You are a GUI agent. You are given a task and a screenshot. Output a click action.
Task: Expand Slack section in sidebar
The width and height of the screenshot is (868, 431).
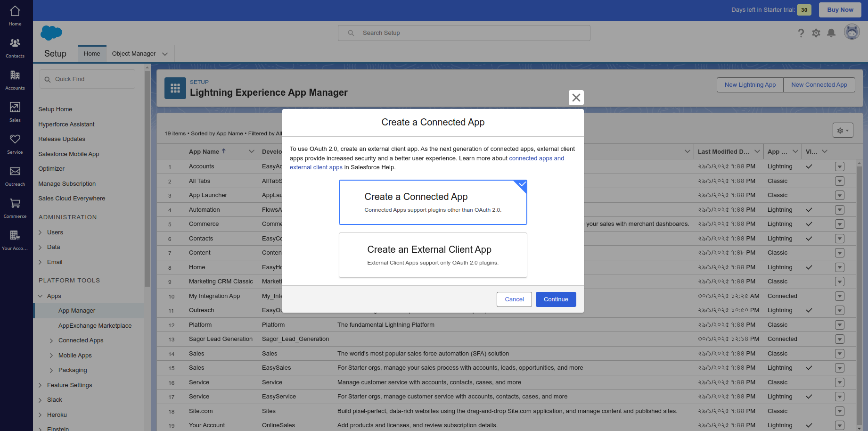tap(40, 400)
